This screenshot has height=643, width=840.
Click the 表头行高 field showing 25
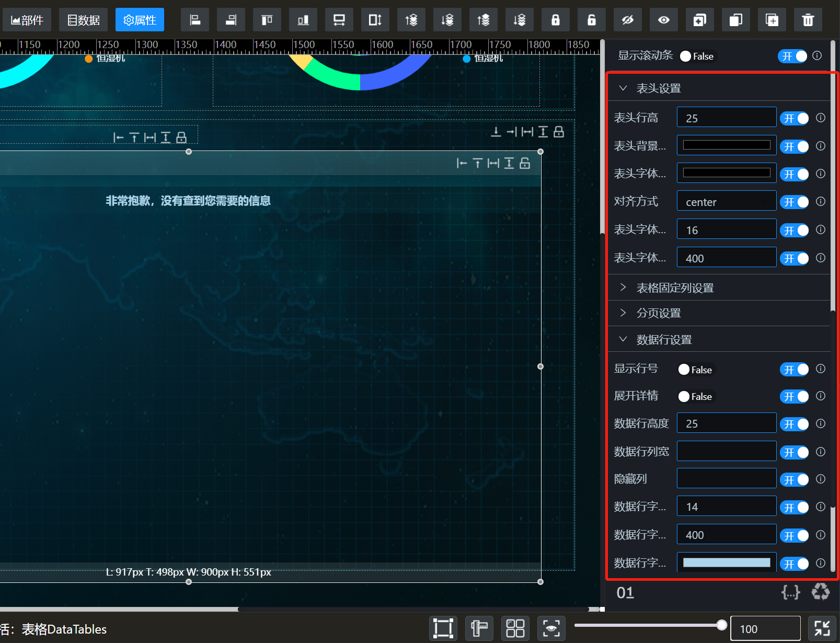click(727, 117)
